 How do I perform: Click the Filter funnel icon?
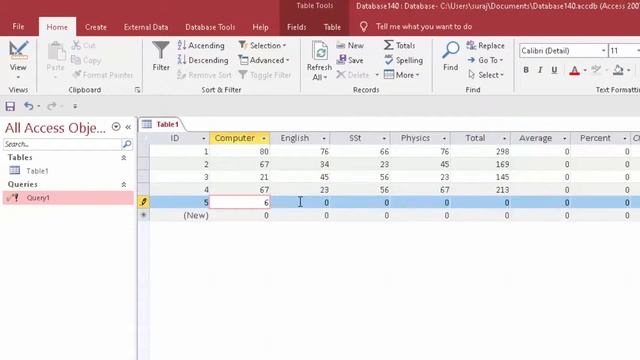[161, 50]
